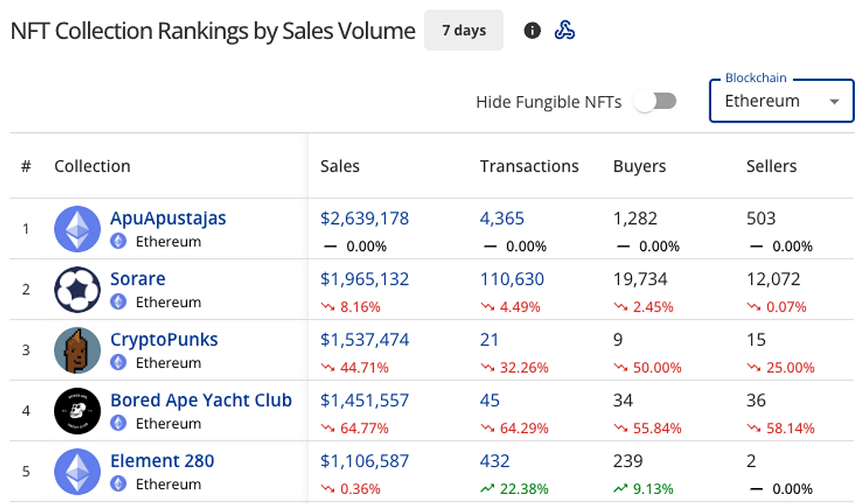Click the Bored Ape Yacht Club logo
The width and height of the screenshot is (865, 504).
(x=78, y=411)
